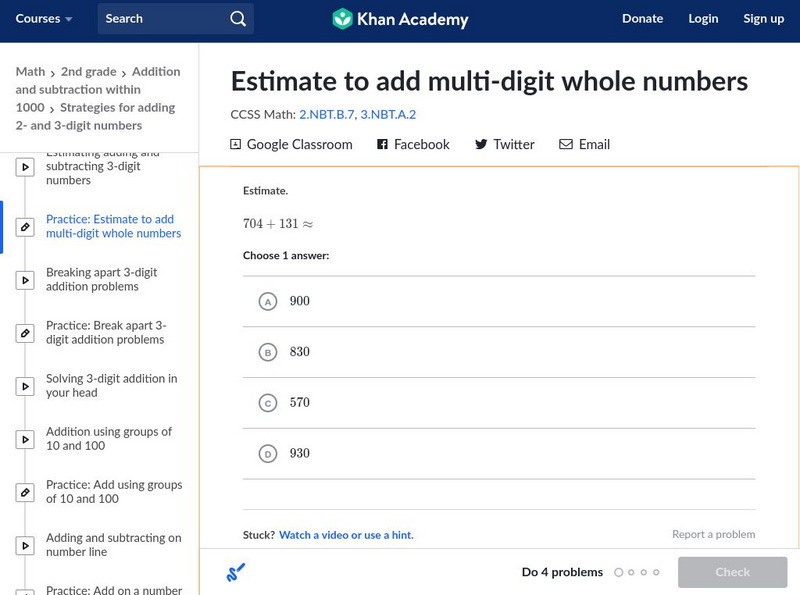Image resolution: width=800 pixels, height=595 pixels.
Task: Choose answer option D: 930
Action: 267,454
